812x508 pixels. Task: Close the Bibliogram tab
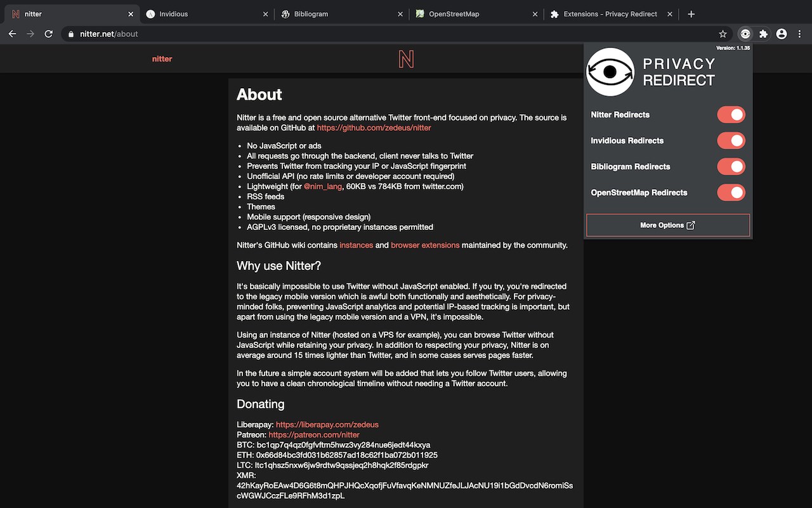pyautogui.click(x=400, y=14)
